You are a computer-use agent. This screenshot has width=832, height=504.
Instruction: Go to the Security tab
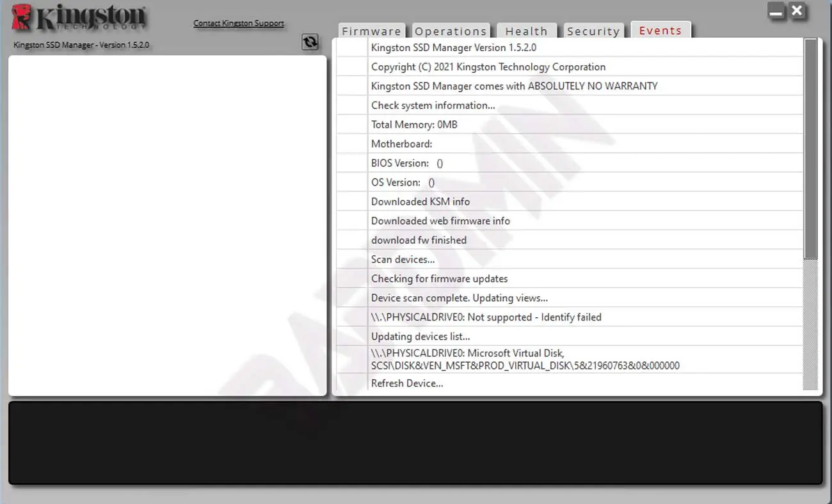pyautogui.click(x=593, y=31)
